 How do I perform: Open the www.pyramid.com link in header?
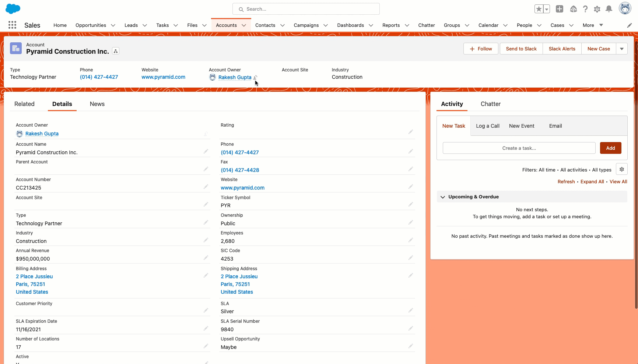click(x=164, y=77)
